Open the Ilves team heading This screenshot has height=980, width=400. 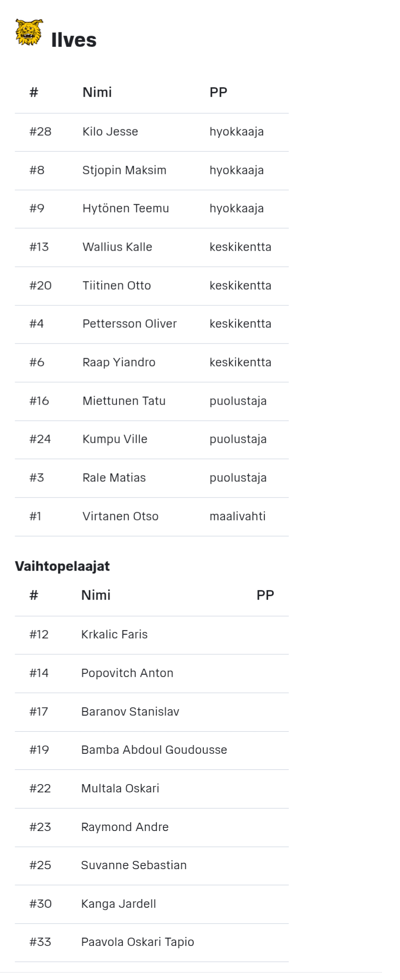point(74,40)
